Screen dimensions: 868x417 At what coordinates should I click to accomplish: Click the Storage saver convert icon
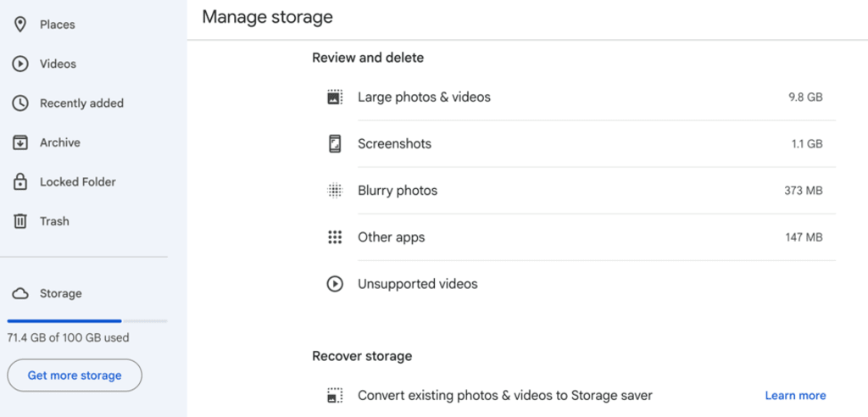click(x=335, y=395)
